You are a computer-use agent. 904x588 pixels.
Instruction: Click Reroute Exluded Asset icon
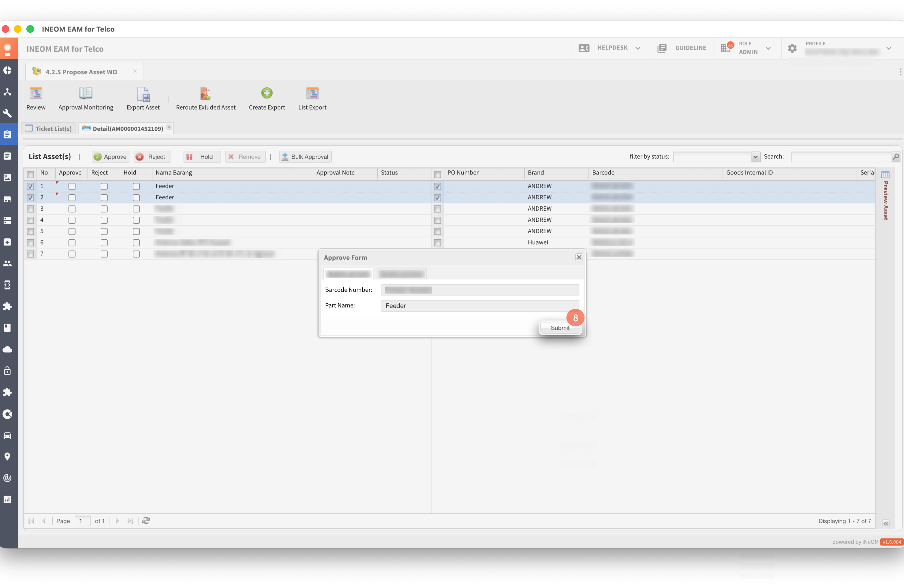click(x=205, y=93)
